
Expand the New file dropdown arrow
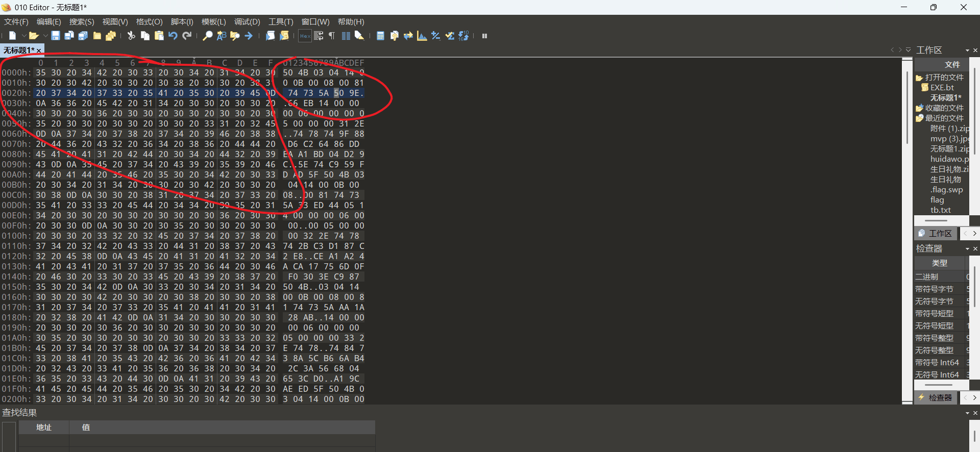pos(23,36)
